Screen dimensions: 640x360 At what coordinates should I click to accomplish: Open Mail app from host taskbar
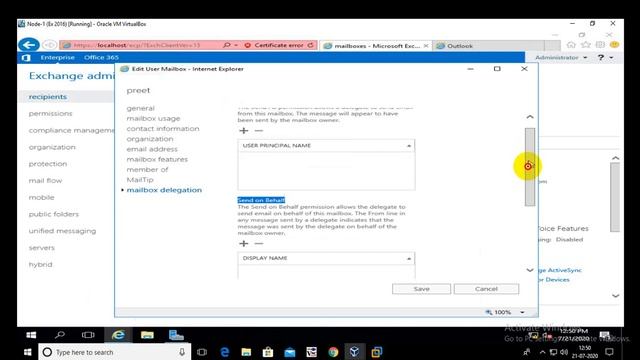(290, 352)
